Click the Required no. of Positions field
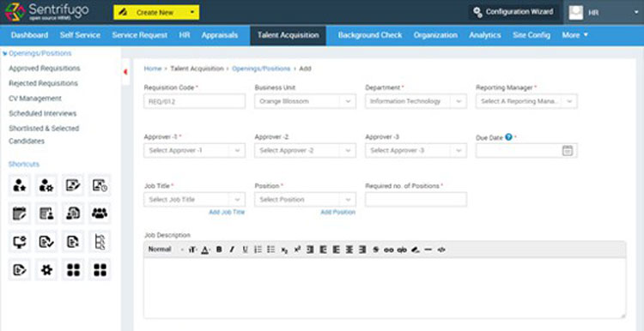Image resolution: width=644 pixels, height=331 pixels. click(416, 199)
